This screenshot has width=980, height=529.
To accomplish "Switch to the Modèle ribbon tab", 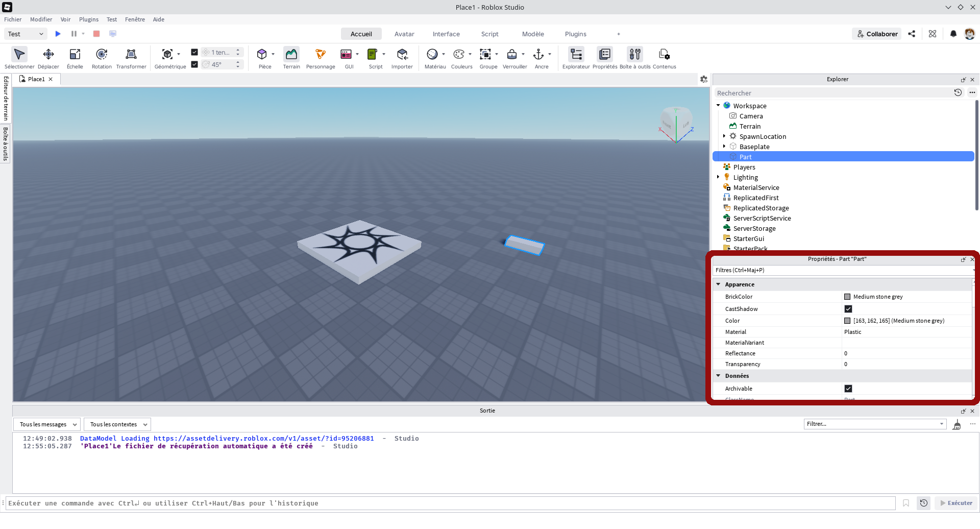I will click(x=533, y=34).
